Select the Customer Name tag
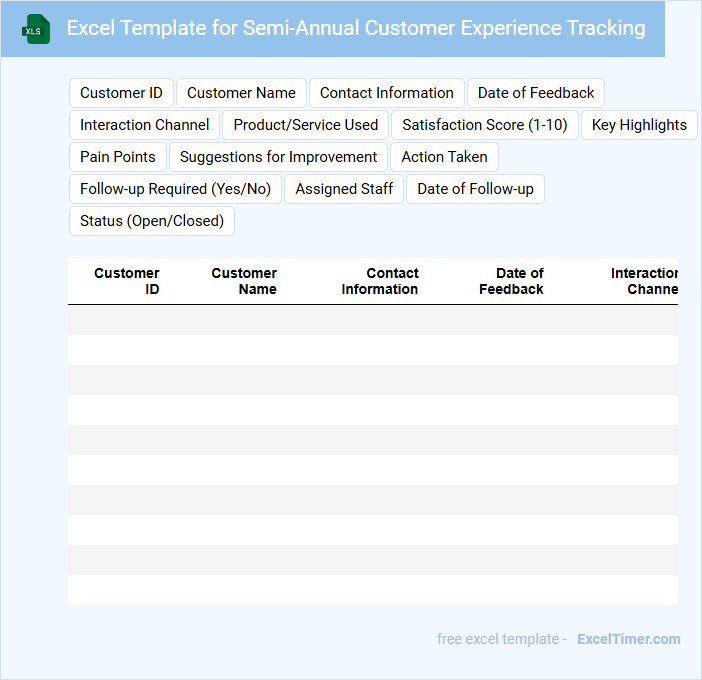The height and width of the screenshot is (680, 702). (241, 93)
